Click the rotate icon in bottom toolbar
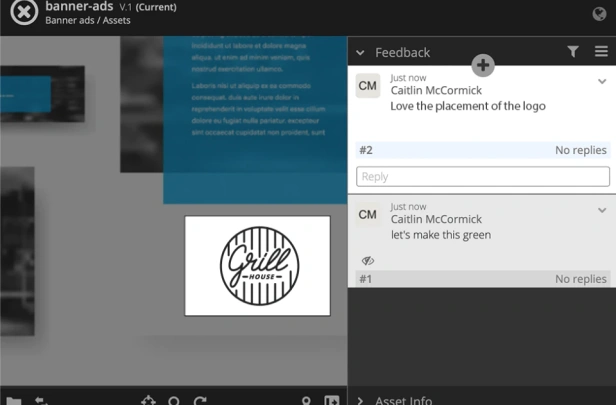 pos(200,401)
